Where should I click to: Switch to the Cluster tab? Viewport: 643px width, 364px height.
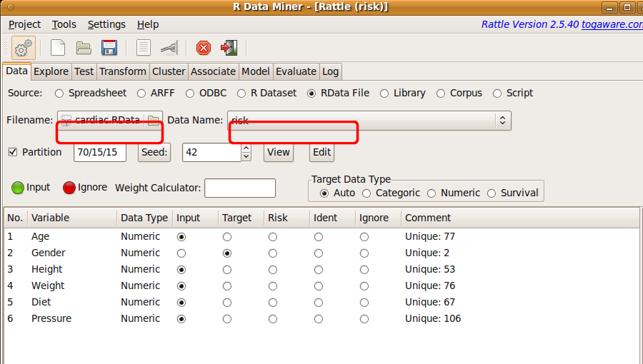[169, 71]
